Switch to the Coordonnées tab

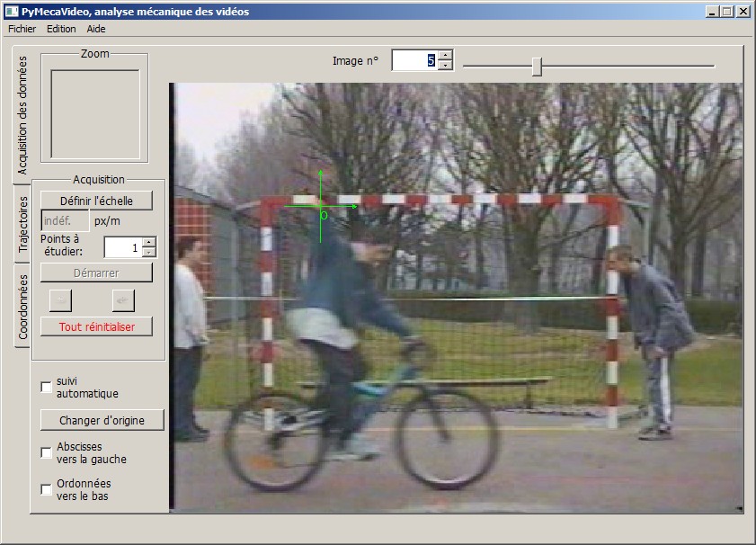(24, 306)
